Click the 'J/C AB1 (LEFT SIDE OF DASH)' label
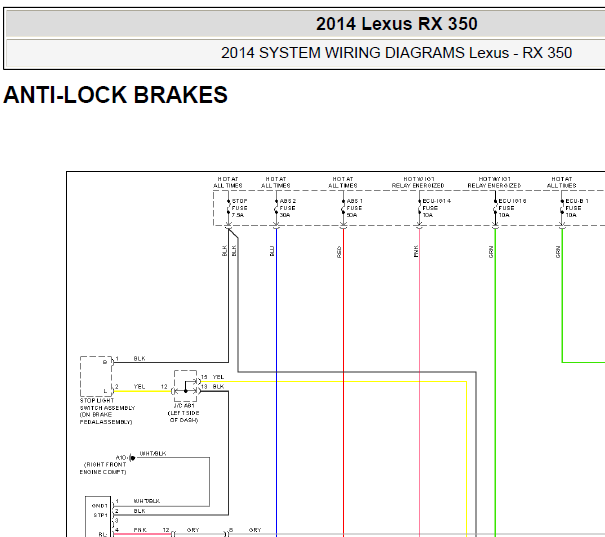 pyautogui.click(x=184, y=413)
